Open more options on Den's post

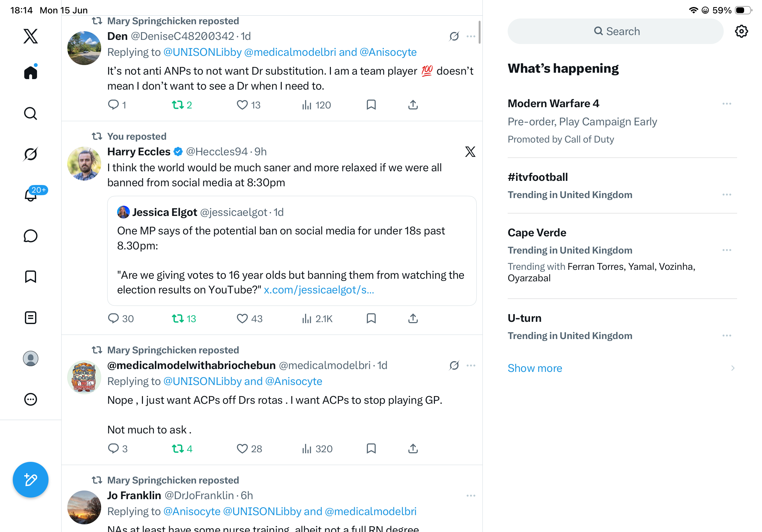point(471,36)
